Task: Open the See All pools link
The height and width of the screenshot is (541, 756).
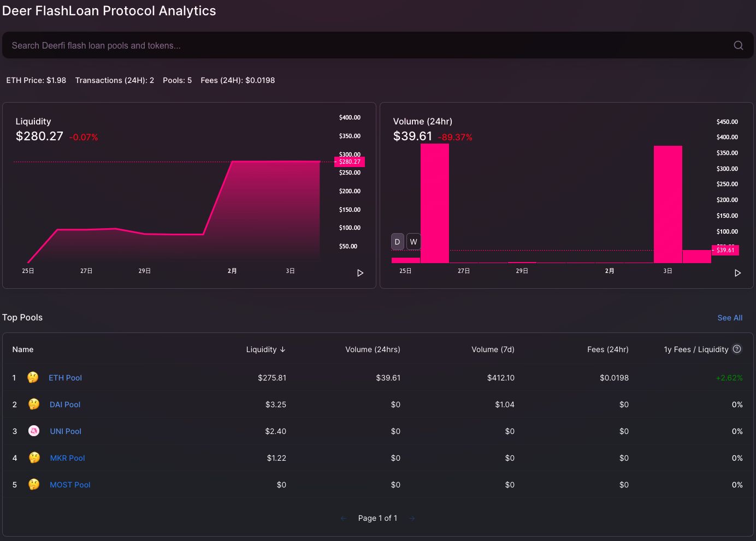Action: [730, 318]
